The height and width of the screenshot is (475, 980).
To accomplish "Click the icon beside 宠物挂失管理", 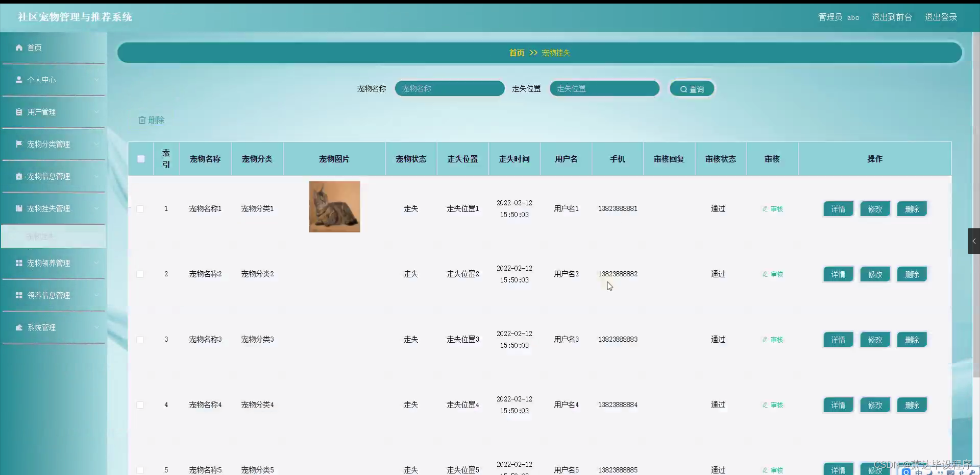I will tap(19, 208).
